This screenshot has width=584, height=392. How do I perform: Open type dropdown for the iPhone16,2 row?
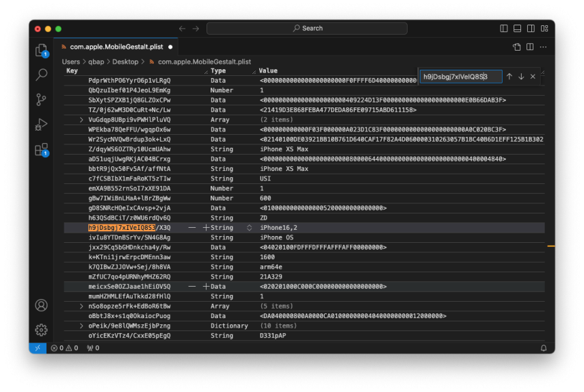249,228
